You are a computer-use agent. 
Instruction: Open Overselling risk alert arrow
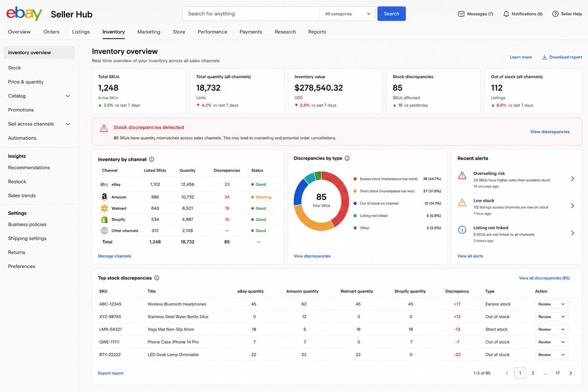(x=572, y=179)
